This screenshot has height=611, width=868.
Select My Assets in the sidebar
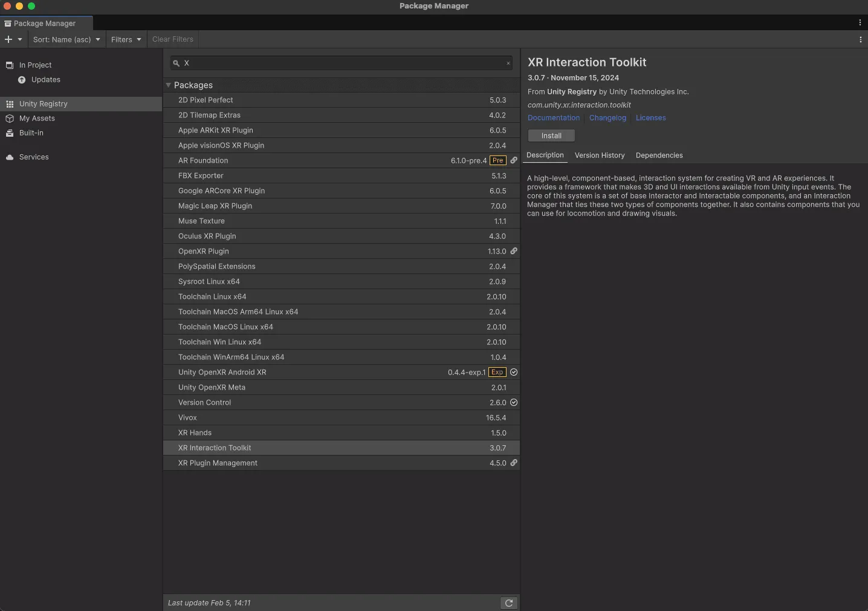(36, 119)
